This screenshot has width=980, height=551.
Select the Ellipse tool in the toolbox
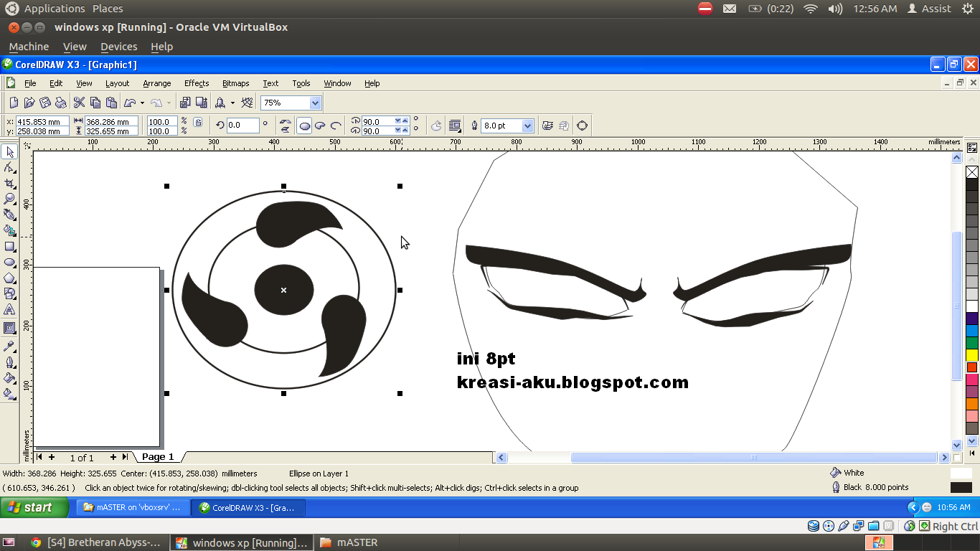pyautogui.click(x=9, y=262)
